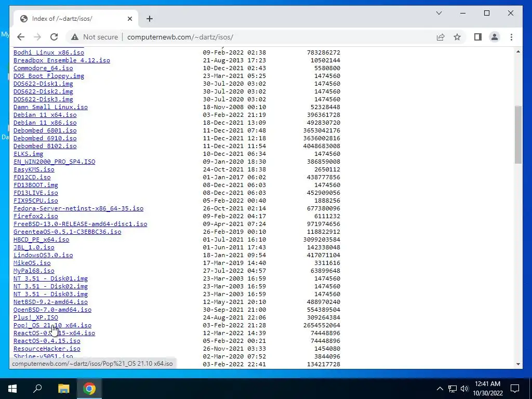The image size is (532, 399).
Task: Download FreeBSD-13.0-RELEASE-amd64-disc1.iso
Action: (x=81, y=224)
